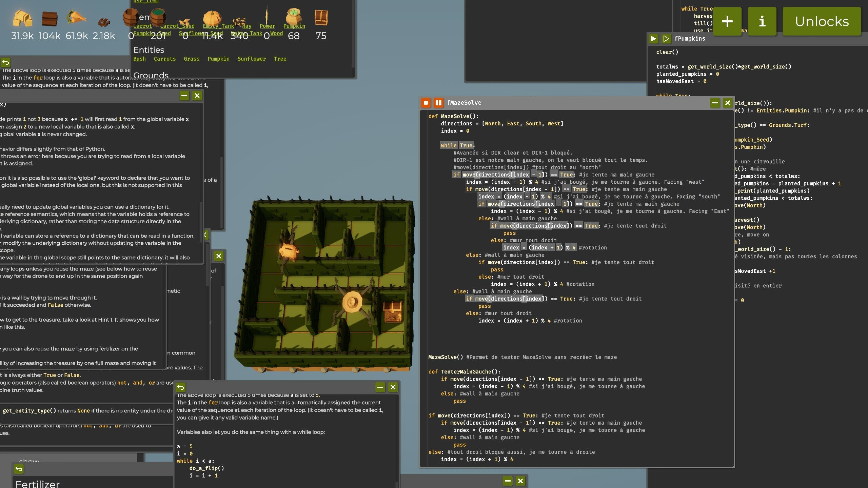This screenshot has height=488, width=868.
Task: Click the empty wooden tank icon
Action: (131, 17)
